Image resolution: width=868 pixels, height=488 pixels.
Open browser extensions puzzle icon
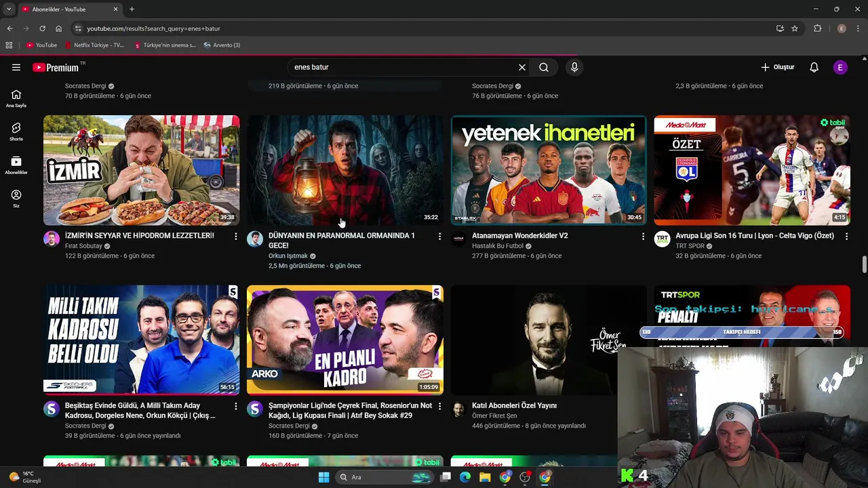[x=817, y=28]
